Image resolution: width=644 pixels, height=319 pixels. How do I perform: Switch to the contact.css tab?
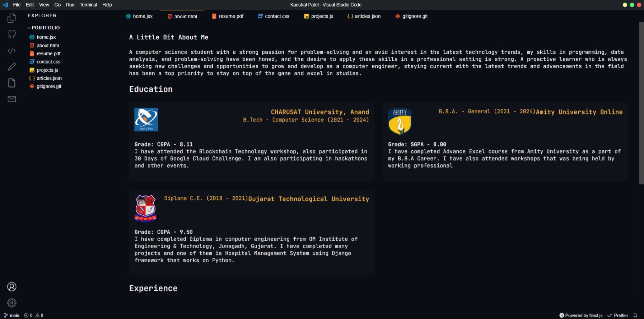(274, 16)
